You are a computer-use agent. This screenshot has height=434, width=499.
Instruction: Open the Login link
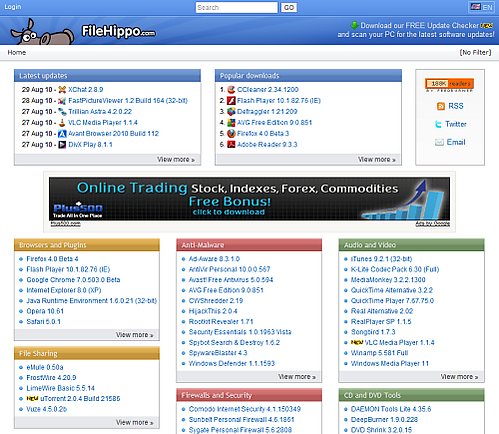pos(13,7)
